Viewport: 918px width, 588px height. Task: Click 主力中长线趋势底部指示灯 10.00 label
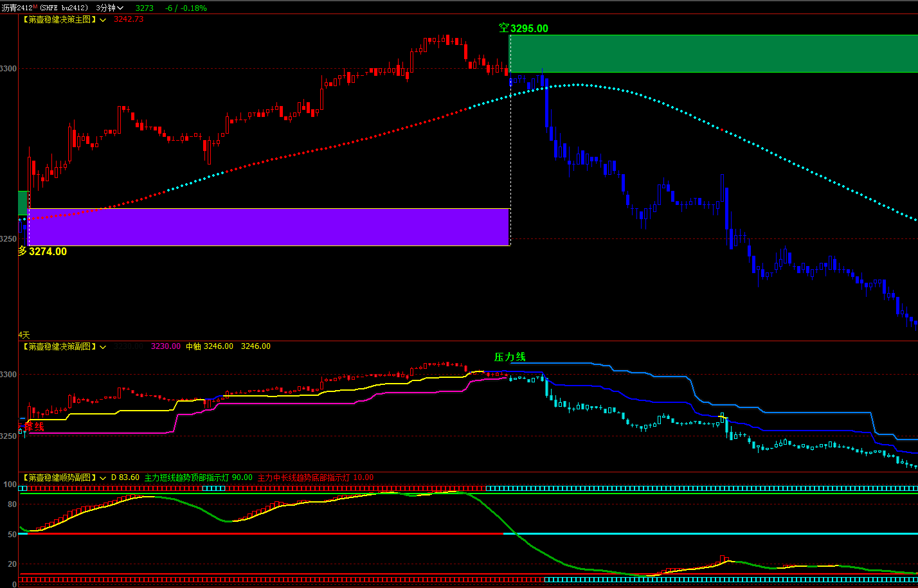click(316, 477)
